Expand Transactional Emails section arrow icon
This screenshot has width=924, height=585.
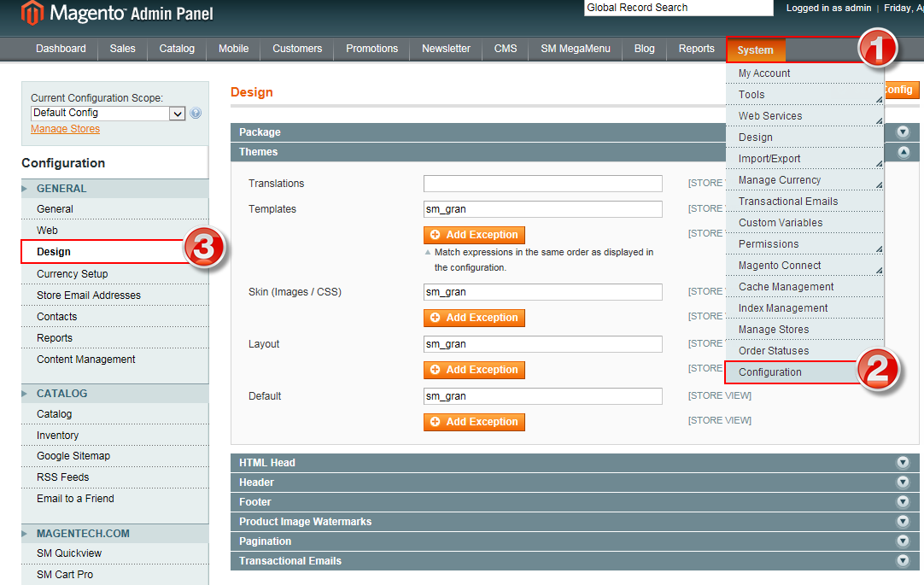pyautogui.click(x=903, y=561)
